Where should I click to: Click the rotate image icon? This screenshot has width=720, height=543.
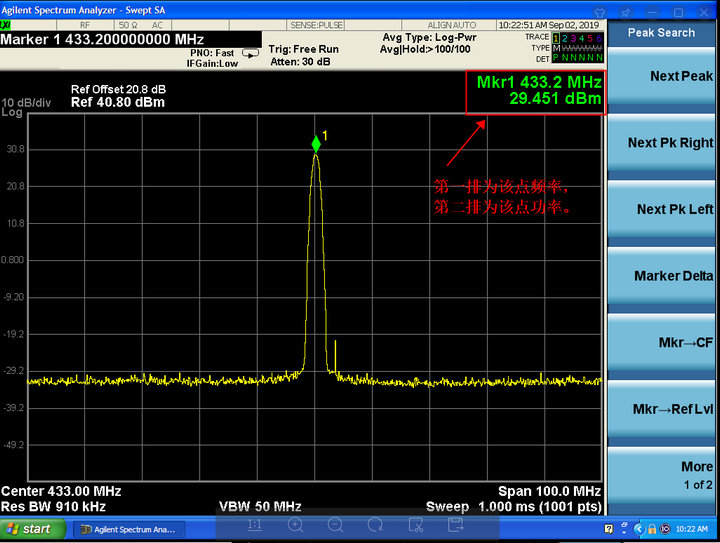point(375,525)
